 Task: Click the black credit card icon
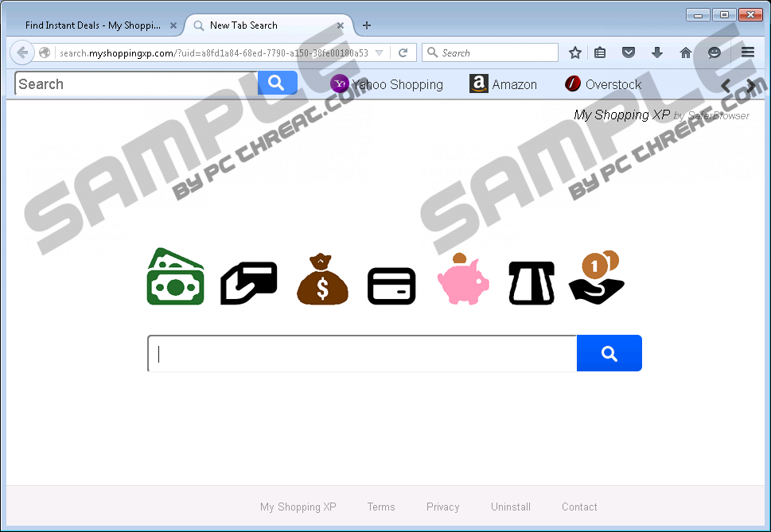[x=391, y=285]
